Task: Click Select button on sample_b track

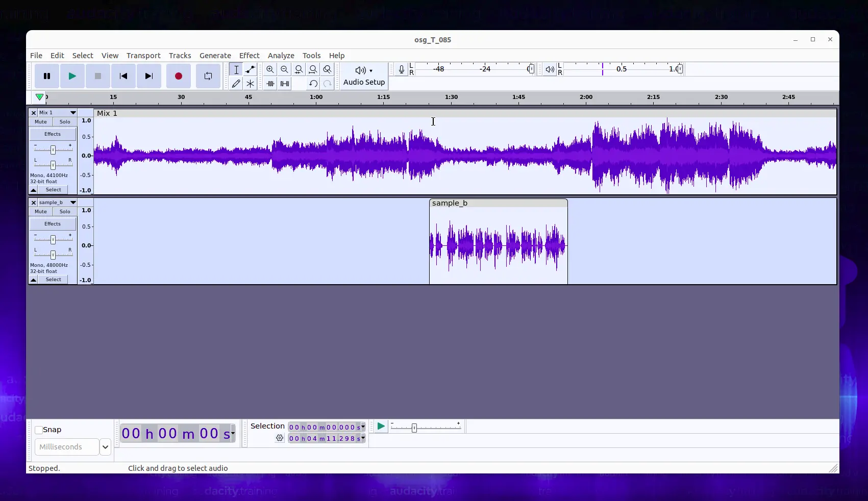Action: point(53,280)
